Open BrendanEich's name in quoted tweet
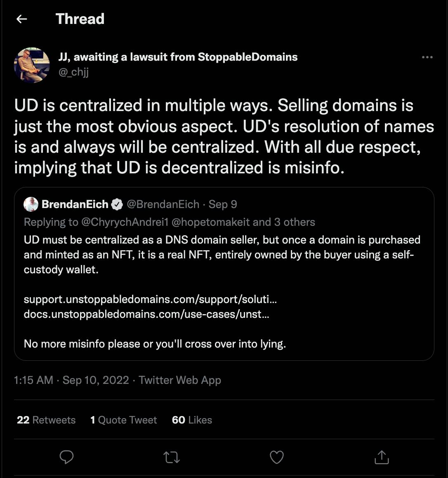The image size is (448, 478). tap(75, 204)
